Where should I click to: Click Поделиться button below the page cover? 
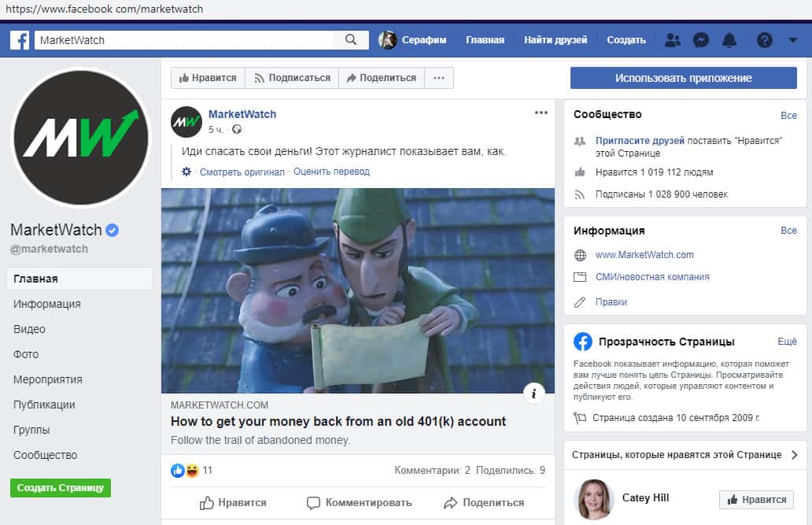coord(382,78)
